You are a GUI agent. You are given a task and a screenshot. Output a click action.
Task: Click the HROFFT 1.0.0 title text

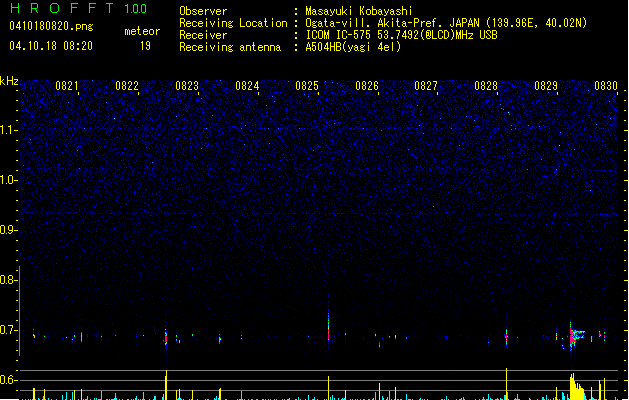79,8
